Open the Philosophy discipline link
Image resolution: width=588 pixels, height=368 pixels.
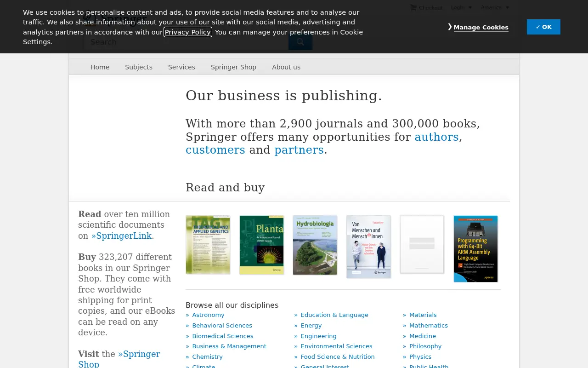pos(425,346)
